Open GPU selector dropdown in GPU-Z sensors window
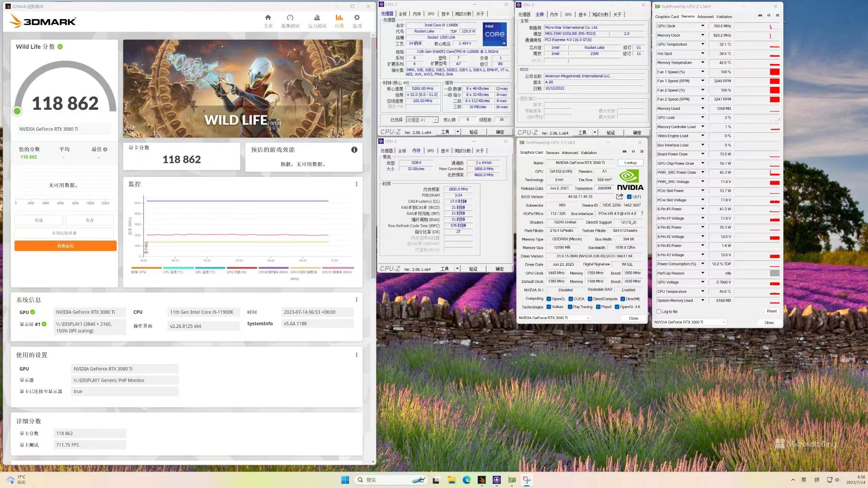868x488 pixels. pyautogui.click(x=690, y=322)
